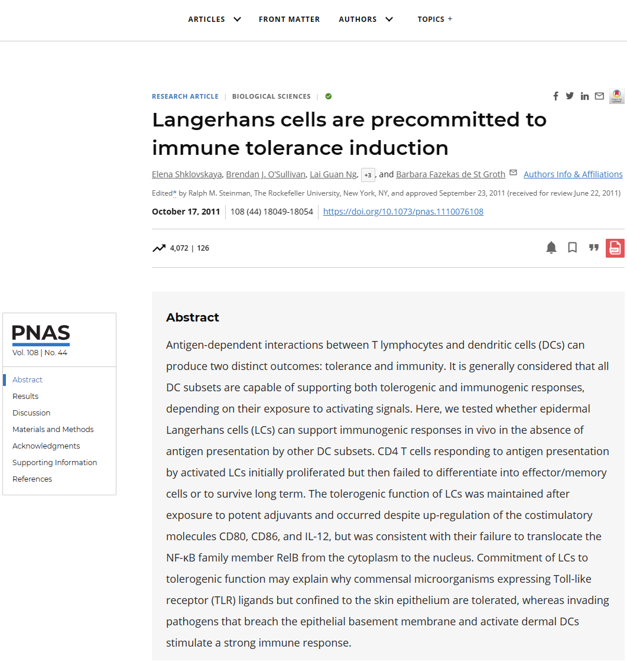Click the PNAS journal logo
The image size is (627, 672).
coord(41,335)
